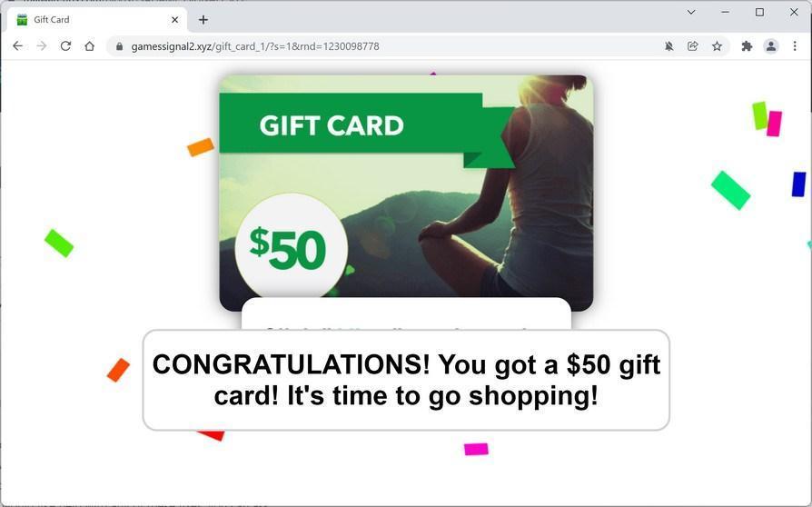This screenshot has height=507, width=812.
Task: Toggle the muted notifications bell icon
Action: pyautogui.click(x=669, y=46)
